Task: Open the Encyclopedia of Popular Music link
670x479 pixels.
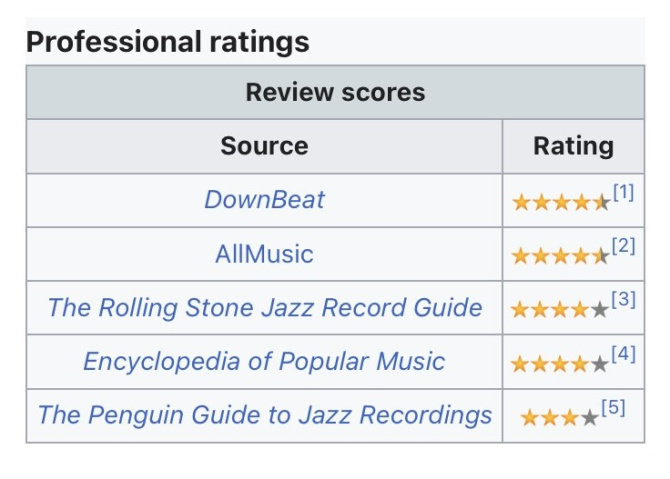Action: [x=264, y=361]
